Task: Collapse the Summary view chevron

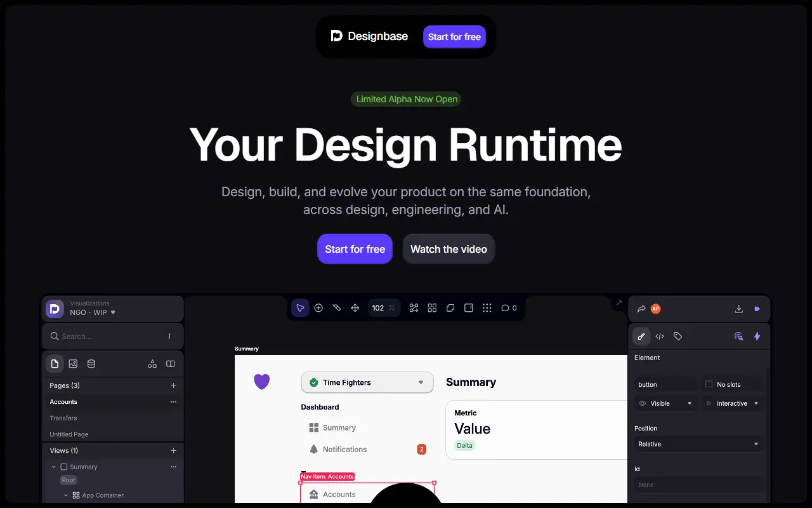Action: 54,467
